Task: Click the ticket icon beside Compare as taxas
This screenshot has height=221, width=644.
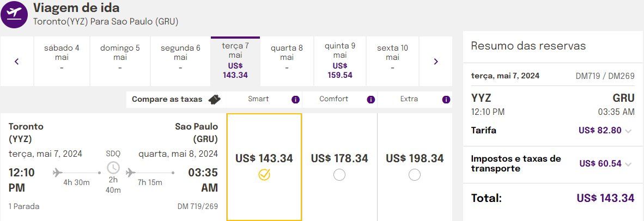Action: [x=214, y=100]
